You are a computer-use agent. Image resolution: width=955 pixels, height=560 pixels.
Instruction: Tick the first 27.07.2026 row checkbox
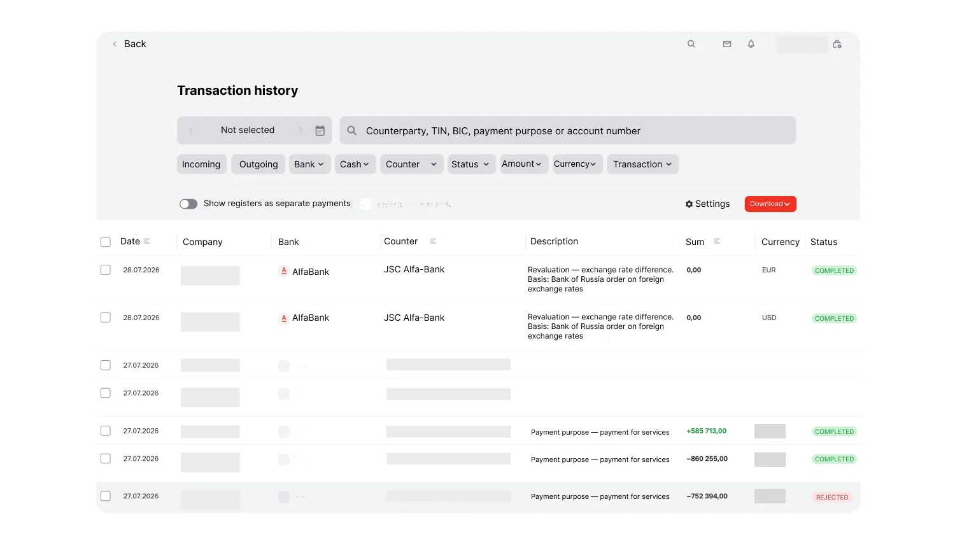coord(106,365)
